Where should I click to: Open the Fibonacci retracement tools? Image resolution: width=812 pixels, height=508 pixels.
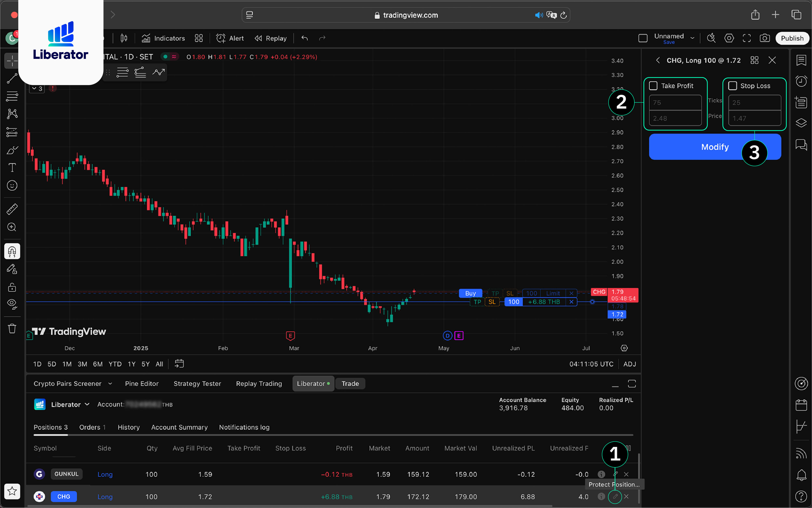coord(12,96)
